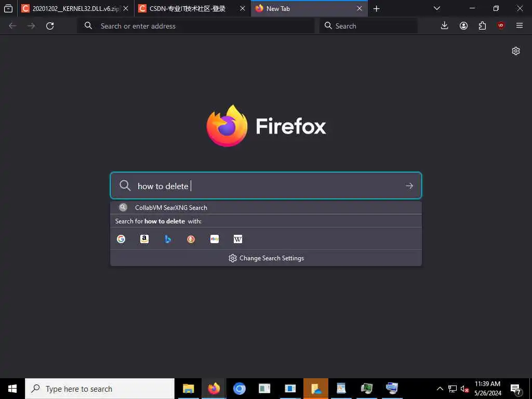The height and width of the screenshot is (399, 532).
Task: Open Windows Start menu
Action: click(12, 389)
